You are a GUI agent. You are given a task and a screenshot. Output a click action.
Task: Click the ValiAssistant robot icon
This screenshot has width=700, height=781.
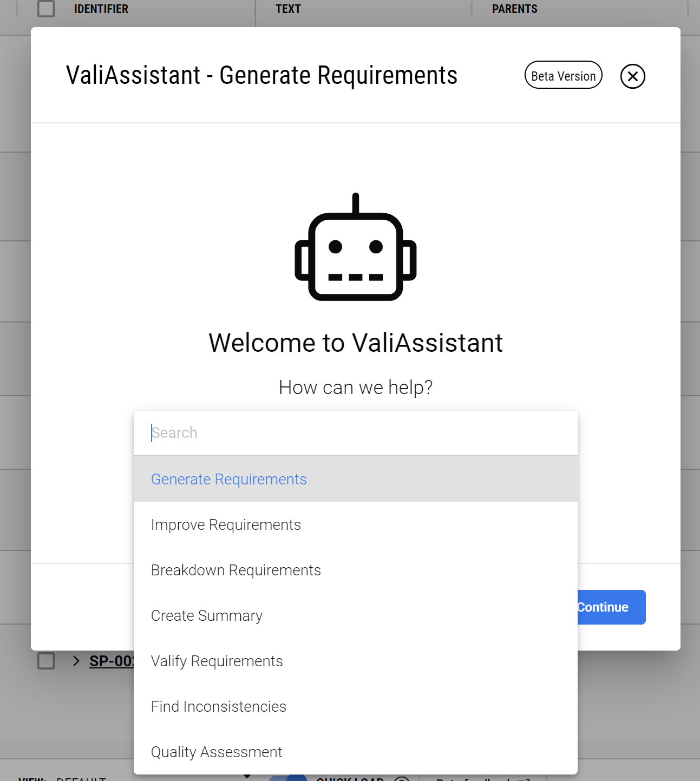pyautogui.click(x=356, y=247)
